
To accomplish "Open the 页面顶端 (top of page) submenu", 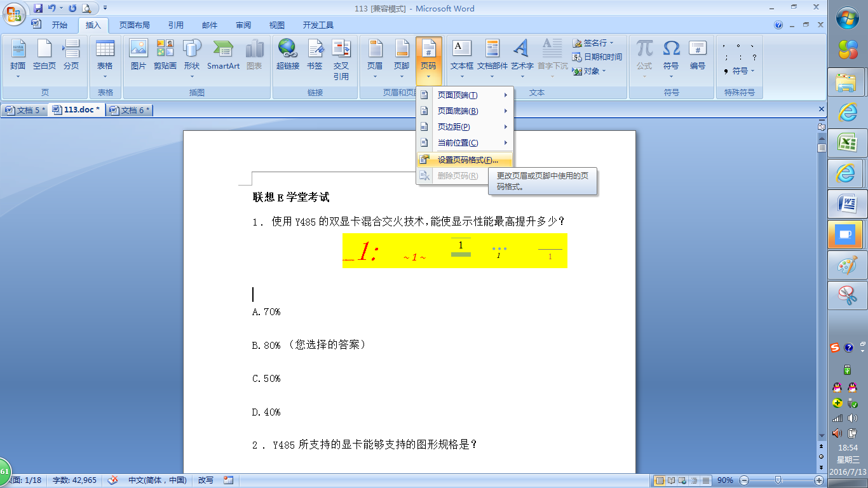I will pos(465,95).
